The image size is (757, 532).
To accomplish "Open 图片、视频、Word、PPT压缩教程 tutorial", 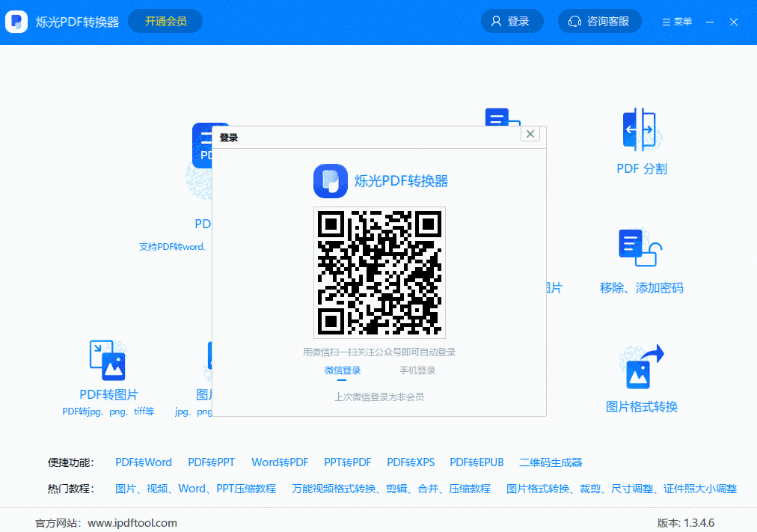I will (x=195, y=489).
